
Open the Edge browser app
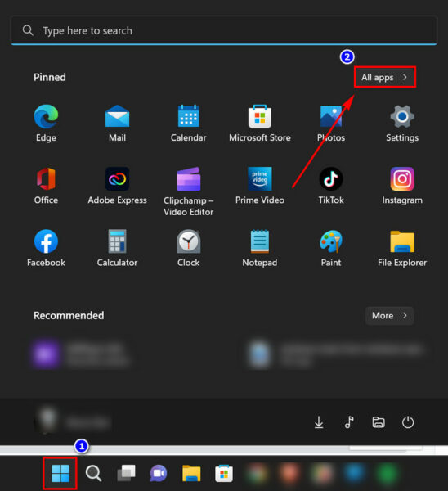click(46, 124)
